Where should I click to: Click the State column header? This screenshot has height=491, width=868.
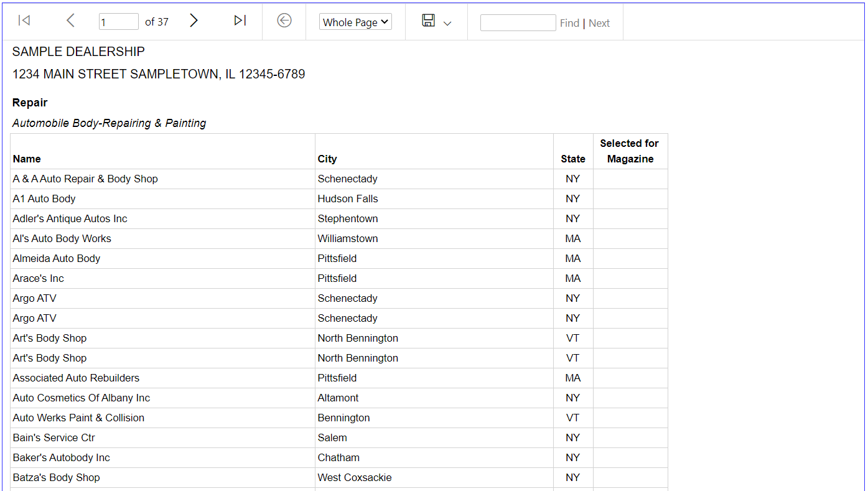click(x=572, y=159)
